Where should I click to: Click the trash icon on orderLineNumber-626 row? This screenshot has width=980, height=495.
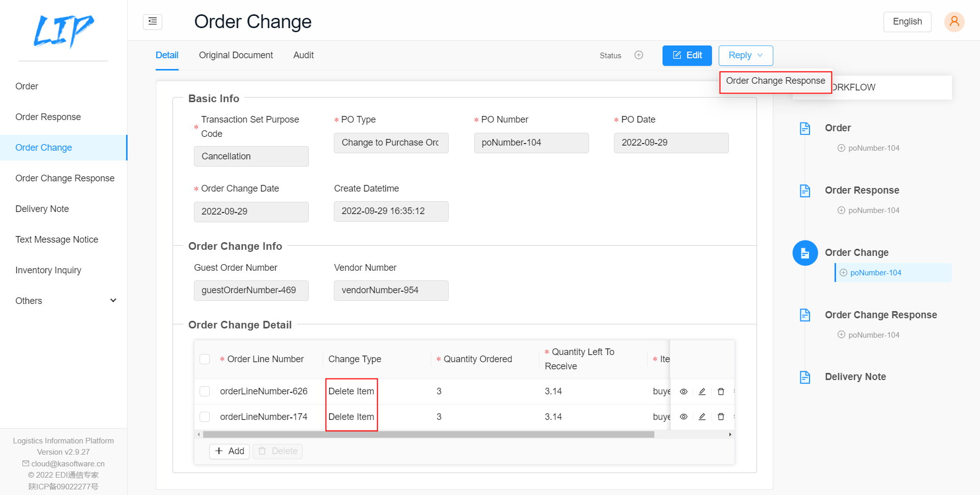[x=721, y=391]
